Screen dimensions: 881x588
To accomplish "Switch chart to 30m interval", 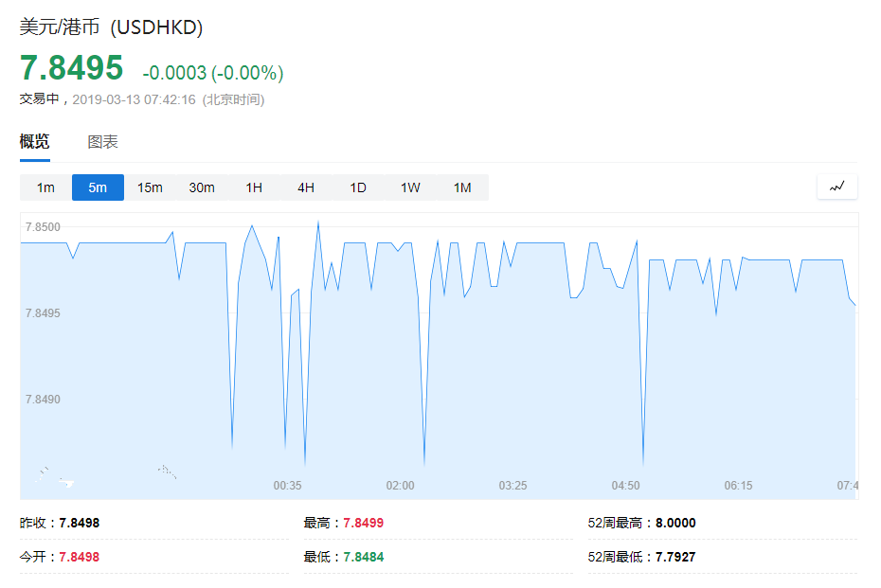I will pos(202,187).
